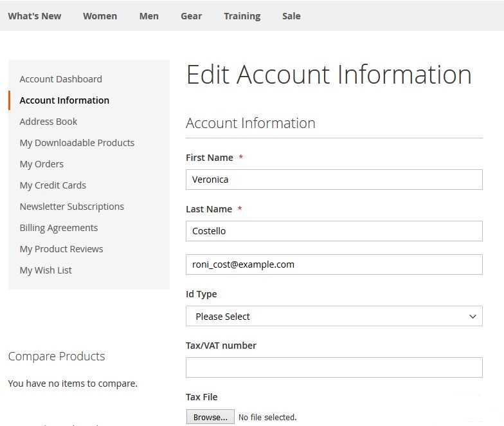Open the Women category menu
Viewport: 504px width, 426px height.
100,16
